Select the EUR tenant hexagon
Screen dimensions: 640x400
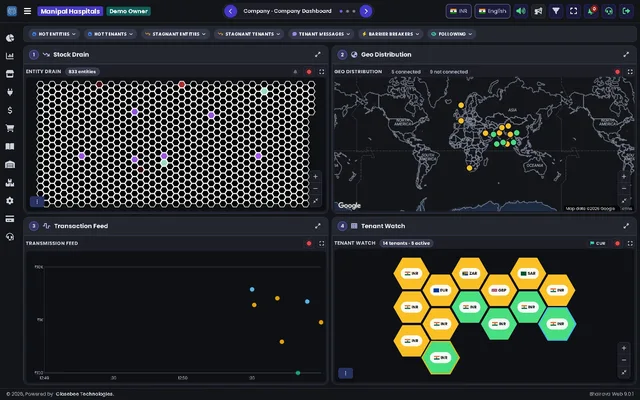[441, 290]
